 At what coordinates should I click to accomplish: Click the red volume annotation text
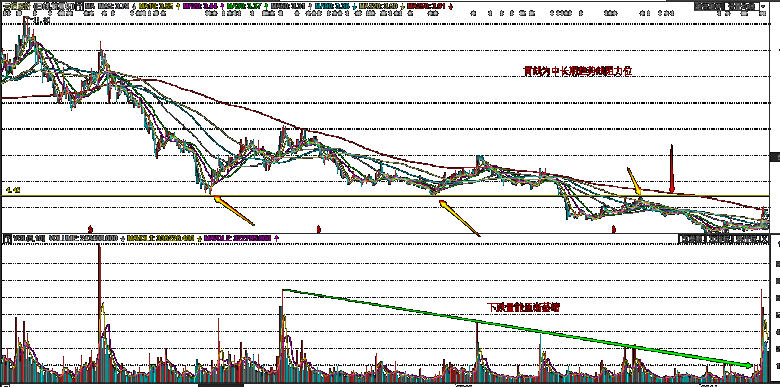click(523, 307)
